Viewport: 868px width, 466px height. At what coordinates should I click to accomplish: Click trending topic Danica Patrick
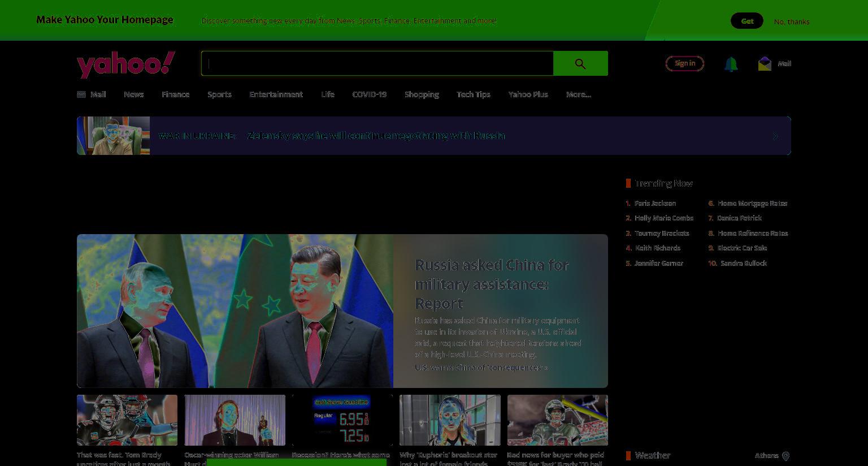click(739, 218)
